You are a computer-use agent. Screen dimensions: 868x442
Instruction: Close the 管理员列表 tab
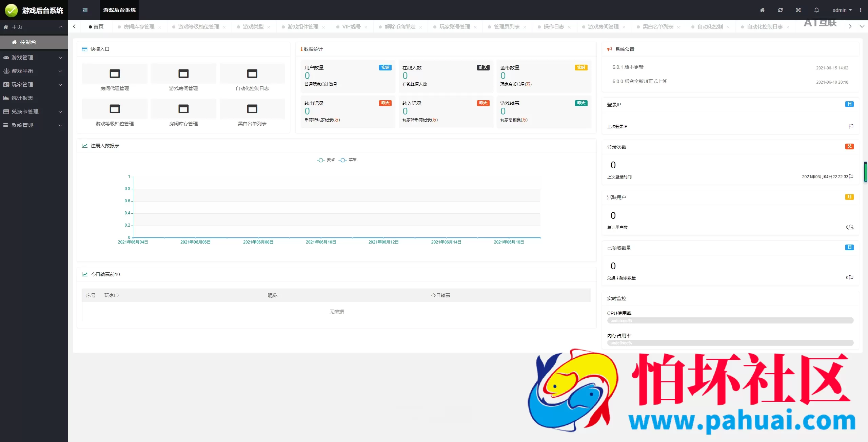coord(525,27)
